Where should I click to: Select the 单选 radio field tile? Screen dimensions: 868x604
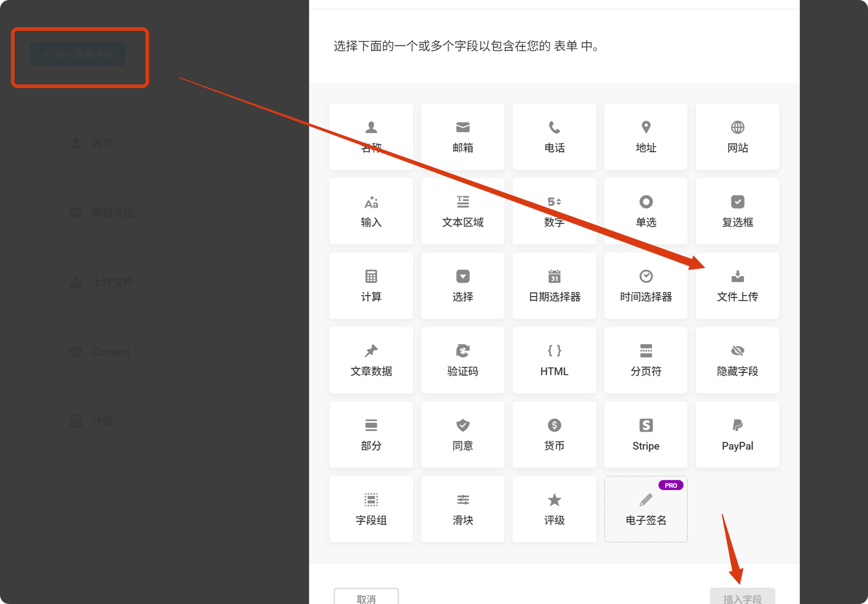(646, 211)
